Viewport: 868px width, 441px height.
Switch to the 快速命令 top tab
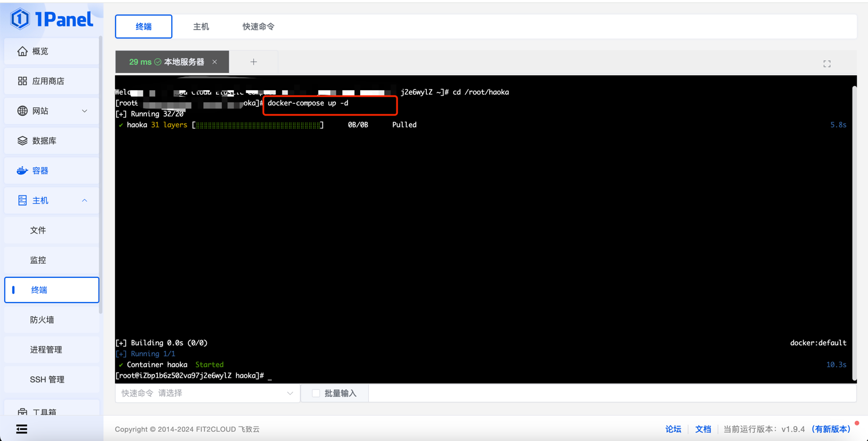pyautogui.click(x=259, y=26)
